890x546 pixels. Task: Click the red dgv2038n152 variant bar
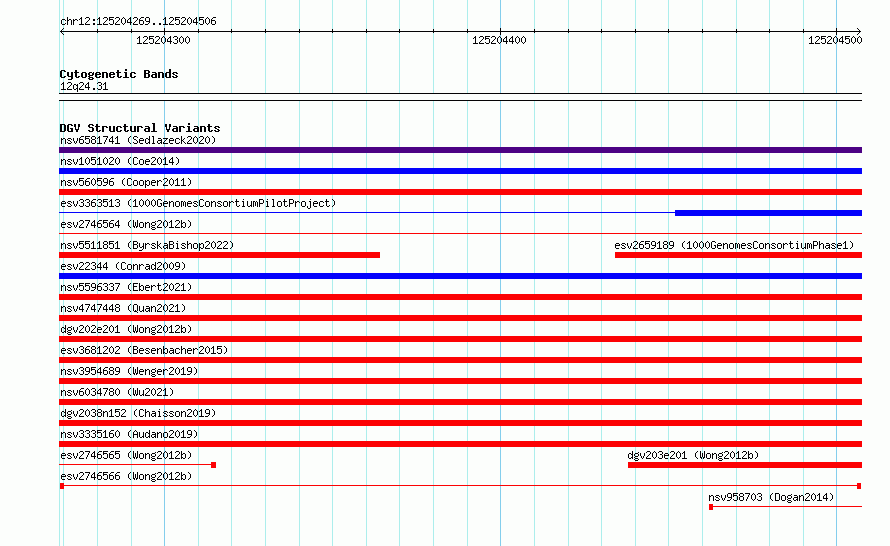460,423
